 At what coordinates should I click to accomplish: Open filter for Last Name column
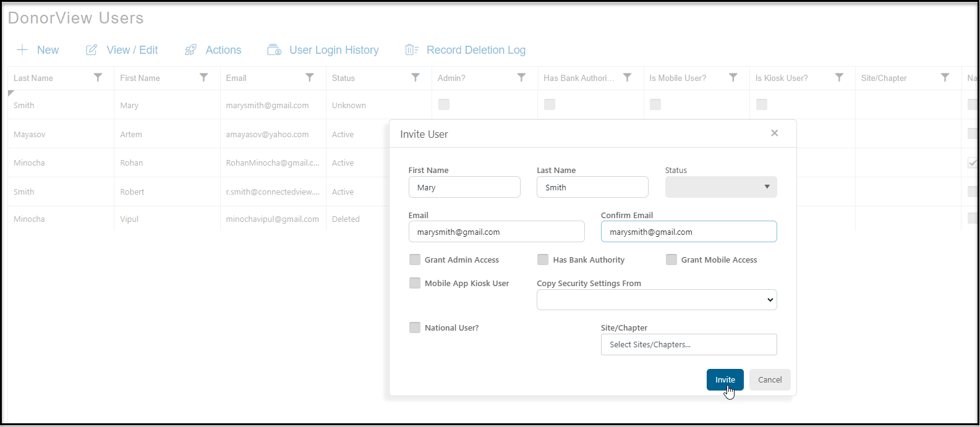(x=98, y=78)
